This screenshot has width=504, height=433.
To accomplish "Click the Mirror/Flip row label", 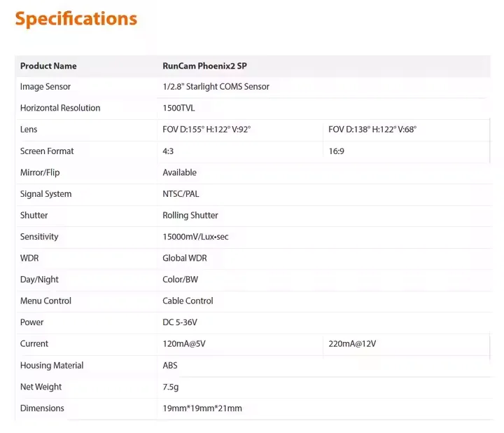I will pos(40,172).
